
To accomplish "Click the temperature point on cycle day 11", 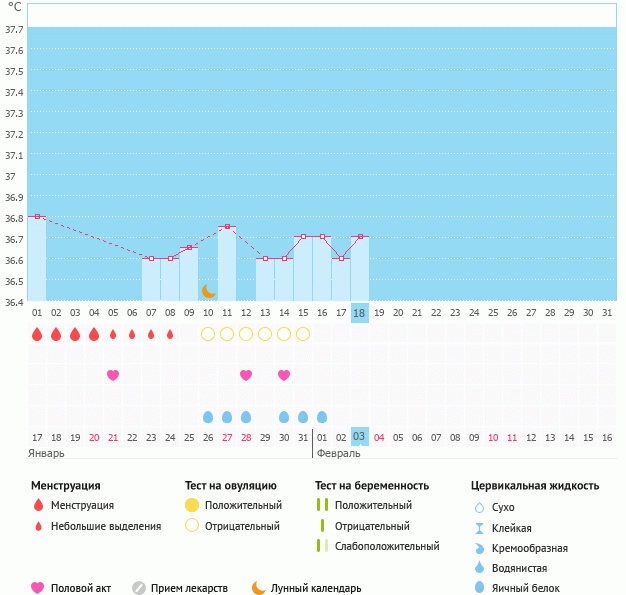I will coord(227,227).
